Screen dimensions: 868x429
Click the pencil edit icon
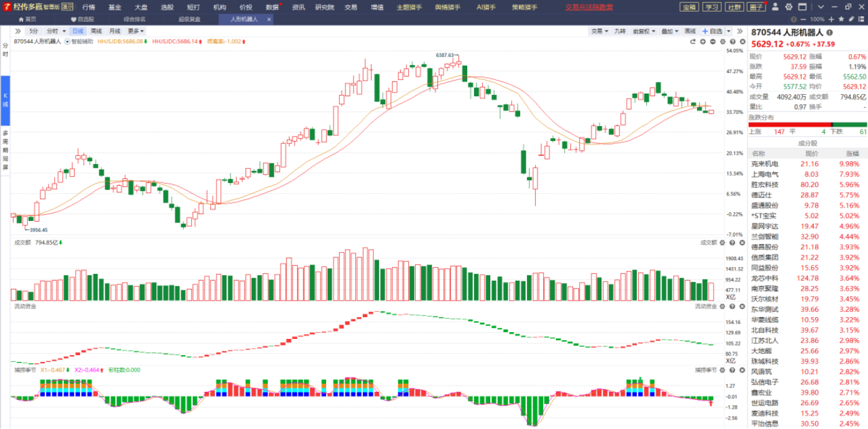point(851,19)
